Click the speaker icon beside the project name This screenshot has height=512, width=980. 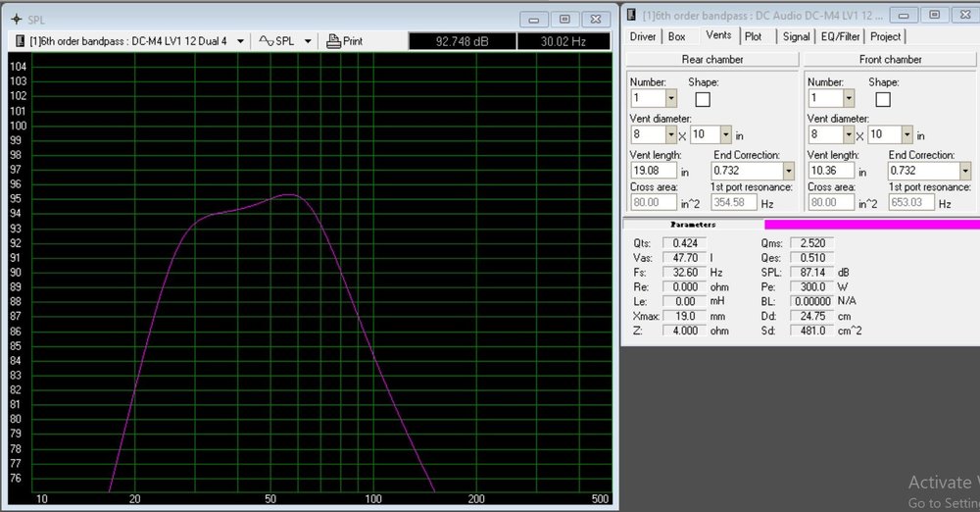pos(20,41)
